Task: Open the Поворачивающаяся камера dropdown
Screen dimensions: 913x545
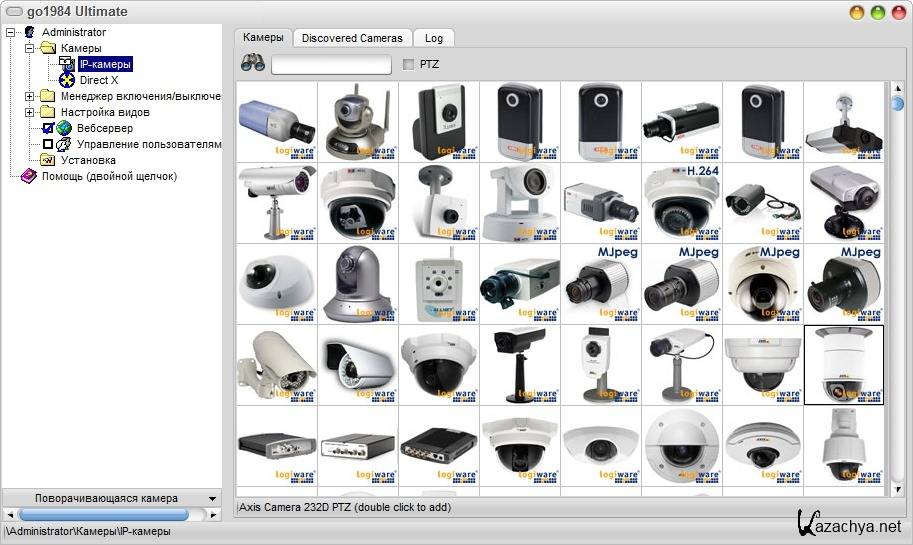Action: 212,498
